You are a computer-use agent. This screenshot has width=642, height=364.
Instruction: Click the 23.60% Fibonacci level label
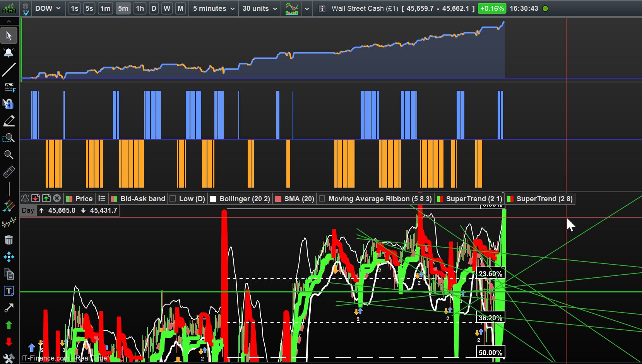click(x=490, y=274)
